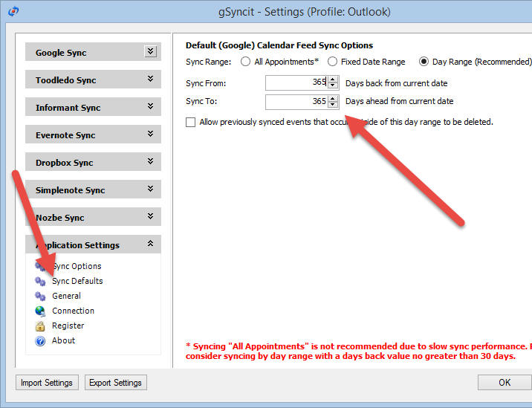Click the globe icon beside Connection

pos(40,311)
